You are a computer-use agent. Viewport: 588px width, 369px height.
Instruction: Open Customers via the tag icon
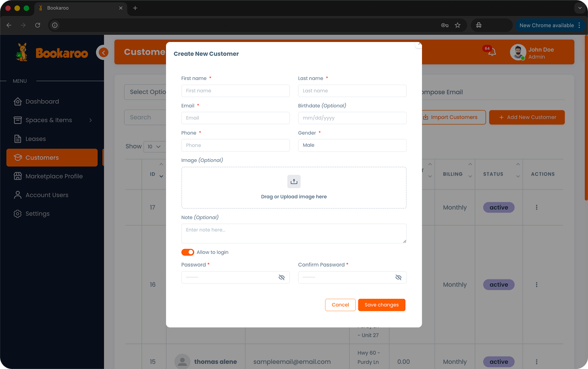[18, 158]
